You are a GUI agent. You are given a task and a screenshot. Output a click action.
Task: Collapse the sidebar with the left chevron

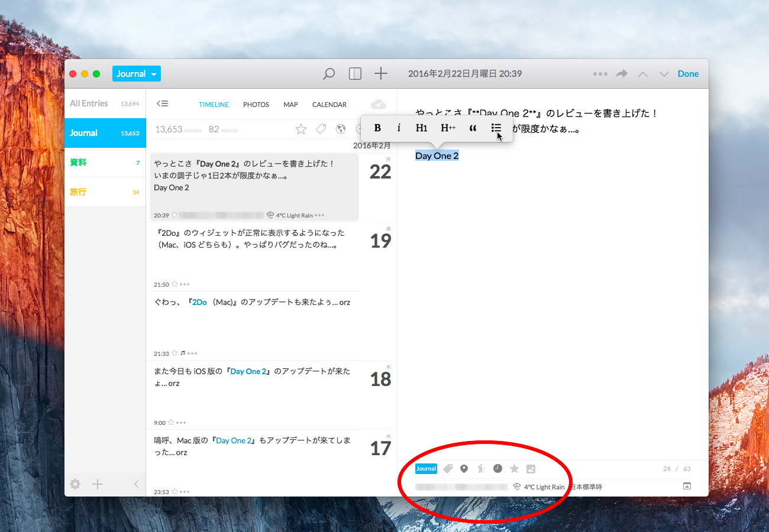[136, 484]
